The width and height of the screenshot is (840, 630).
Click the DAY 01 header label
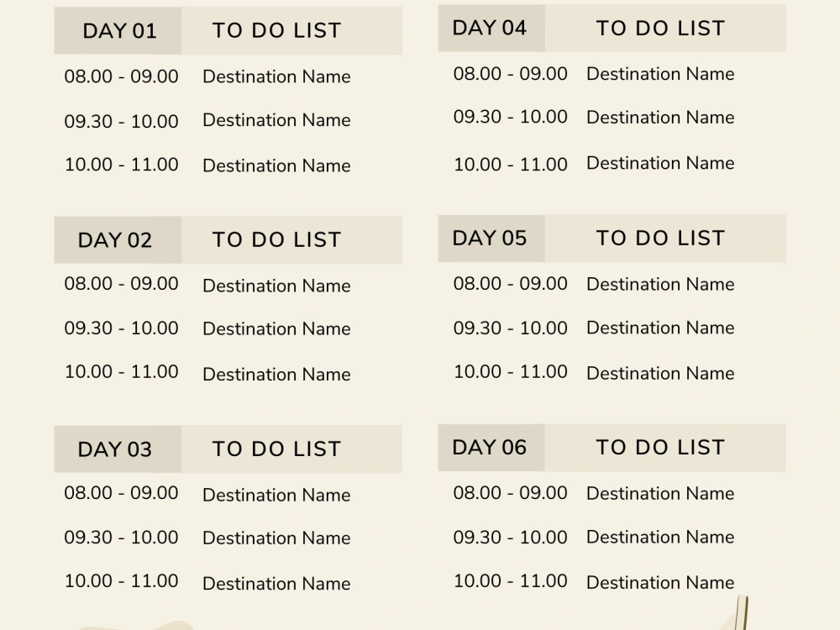119,32
